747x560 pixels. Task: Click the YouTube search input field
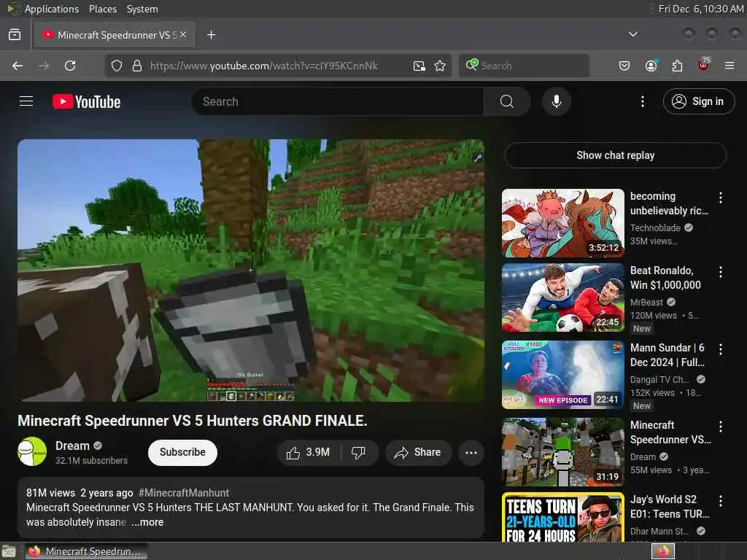coord(338,101)
